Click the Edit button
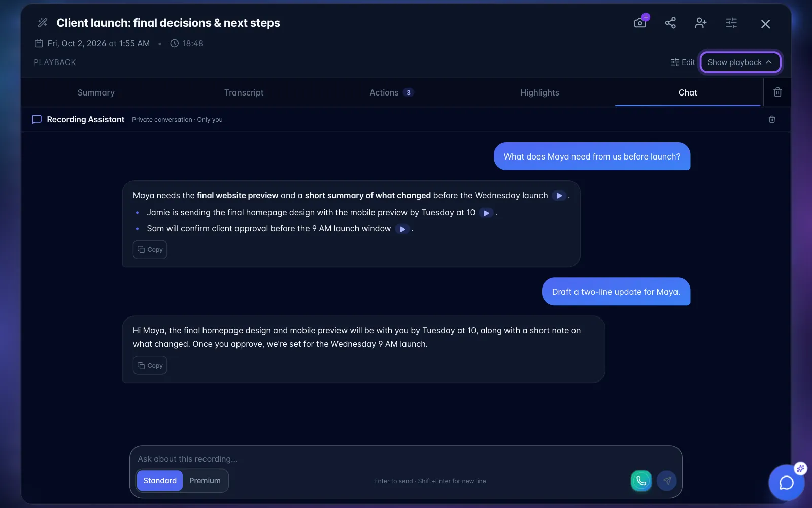 (683, 62)
